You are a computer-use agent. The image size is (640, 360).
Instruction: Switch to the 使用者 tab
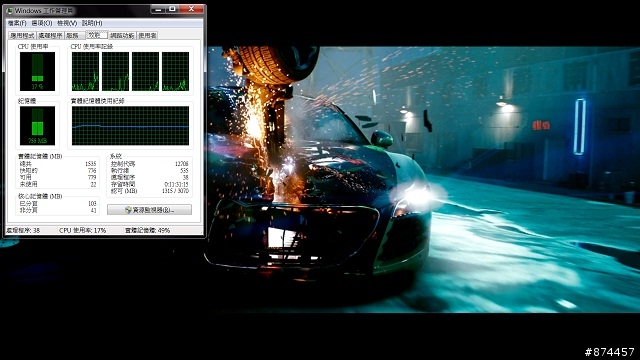(147, 36)
